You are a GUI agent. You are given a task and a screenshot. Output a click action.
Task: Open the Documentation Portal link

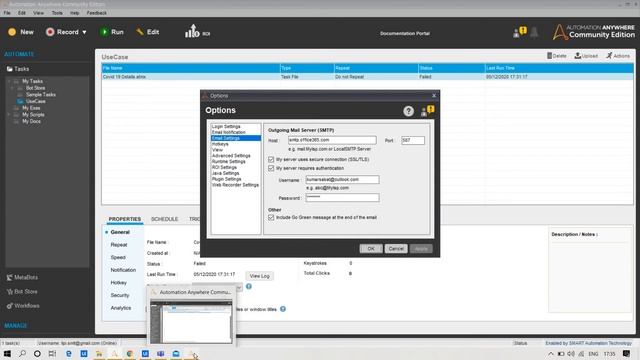(x=405, y=33)
